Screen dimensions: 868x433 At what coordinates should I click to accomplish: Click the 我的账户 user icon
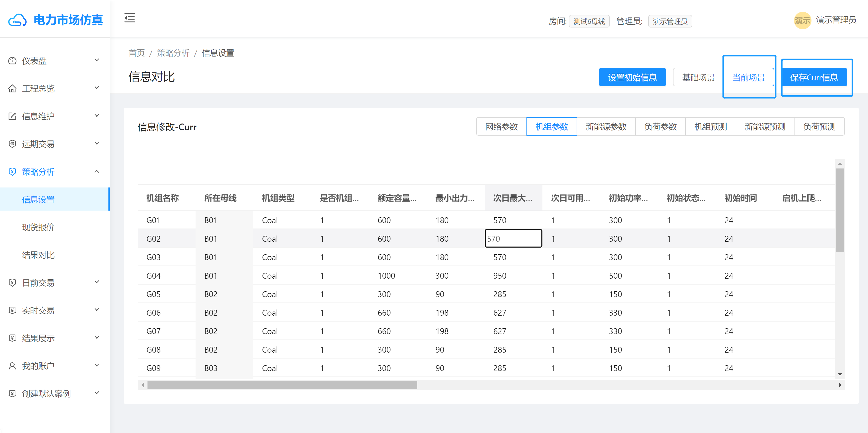(x=12, y=366)
